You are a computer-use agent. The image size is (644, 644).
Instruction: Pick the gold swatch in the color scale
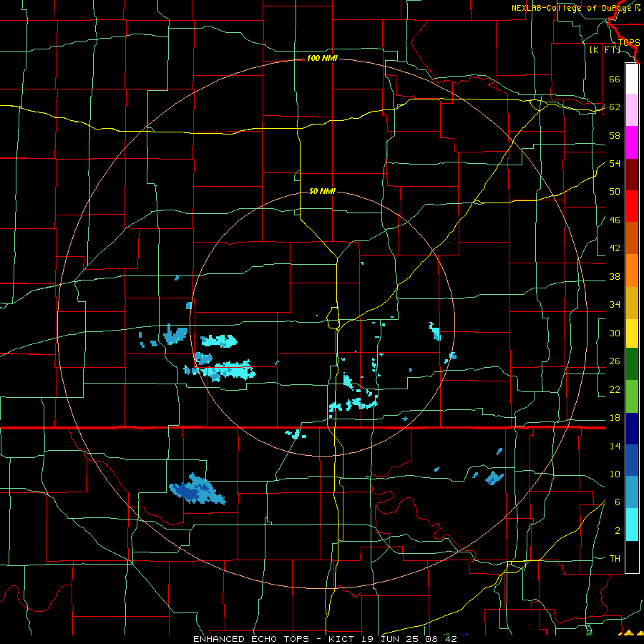632,303
